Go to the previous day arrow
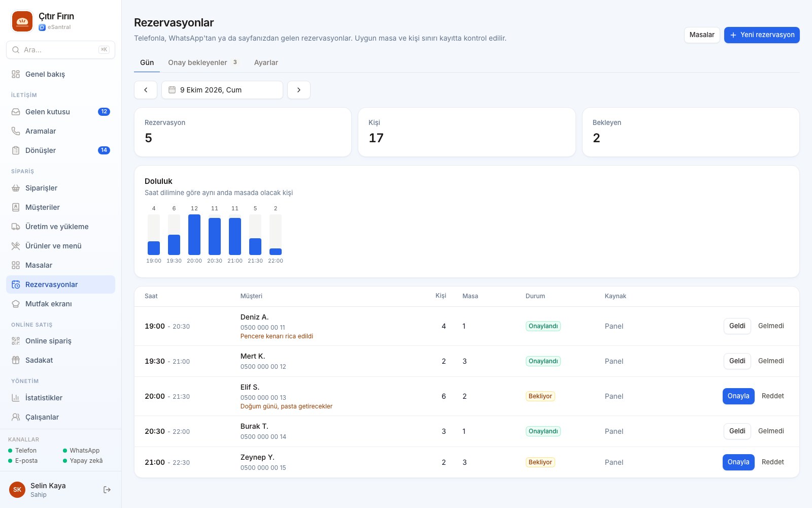 146,90
